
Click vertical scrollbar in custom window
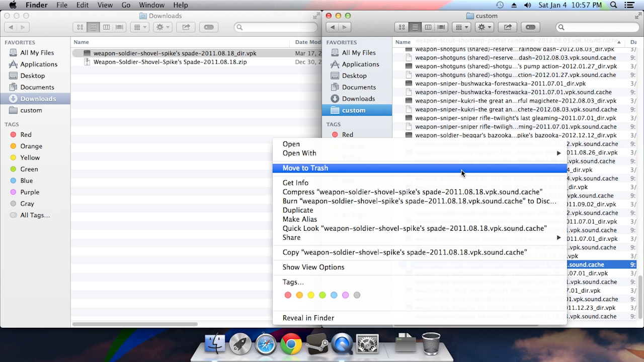pyautogui.click(x=640, y=297)
